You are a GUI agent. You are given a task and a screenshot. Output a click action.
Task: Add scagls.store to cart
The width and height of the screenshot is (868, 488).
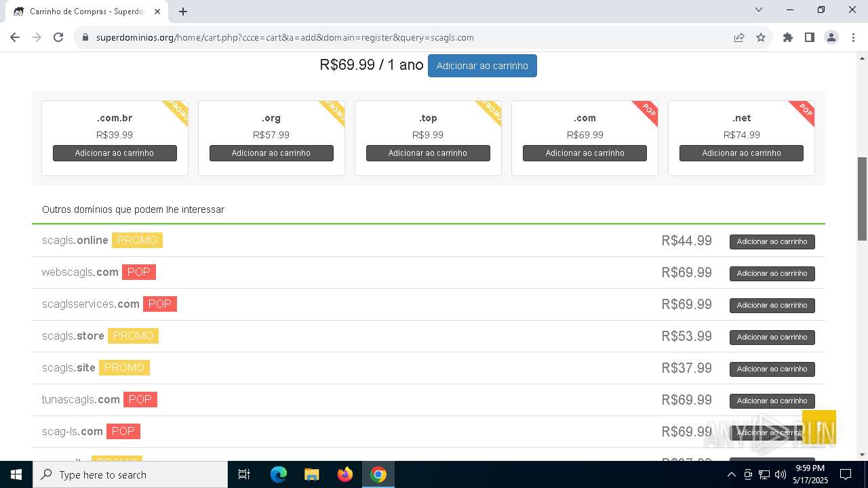pyautogui.click(x=772, y=338)
